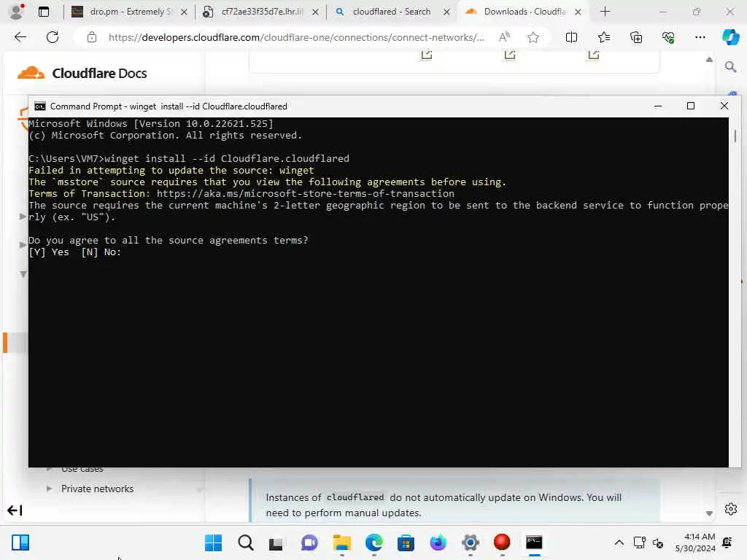The width and height of the screenshot is (747, 560).
Task: Close the cloudflared Search tab
Action: (446, 12)
